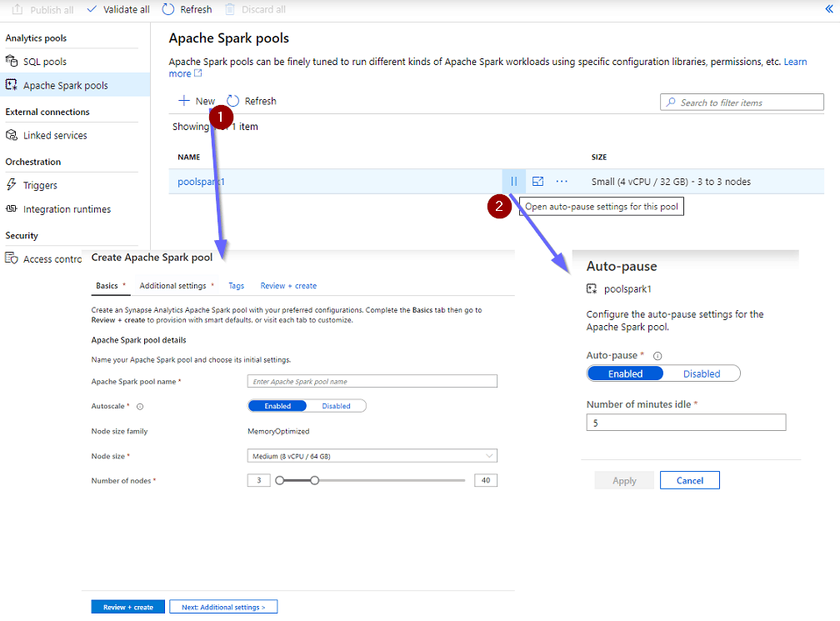840x621 pixels.
Task: Click the plus icon beside New
Action: 183,100
